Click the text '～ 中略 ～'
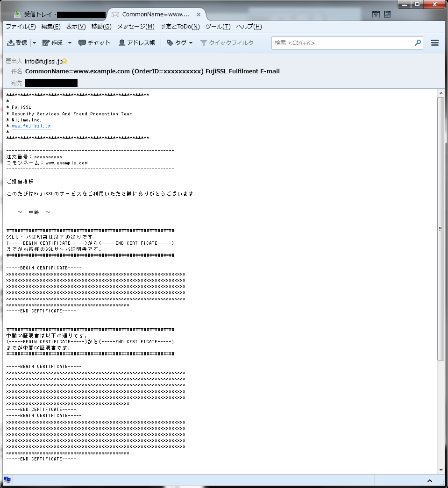This screenshot has width=448, height=488. [34, 212]
